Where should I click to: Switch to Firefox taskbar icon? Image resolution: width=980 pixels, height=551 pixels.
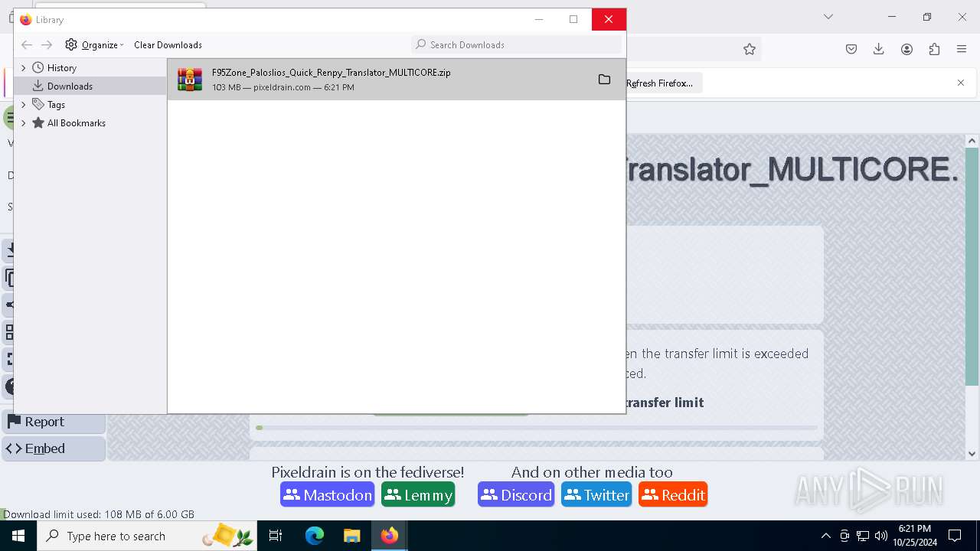[390, 536]
